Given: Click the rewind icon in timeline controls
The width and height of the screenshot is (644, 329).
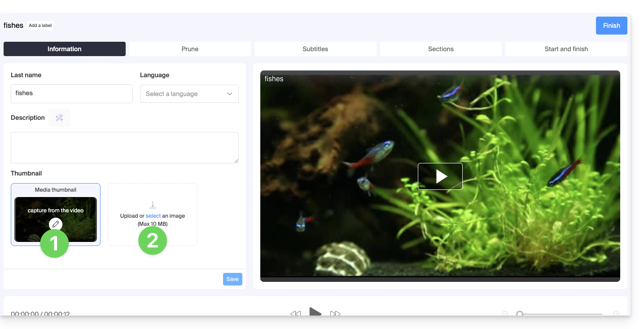Looking at the screenshot, I should pyautogui.click(x=295, y=313).
